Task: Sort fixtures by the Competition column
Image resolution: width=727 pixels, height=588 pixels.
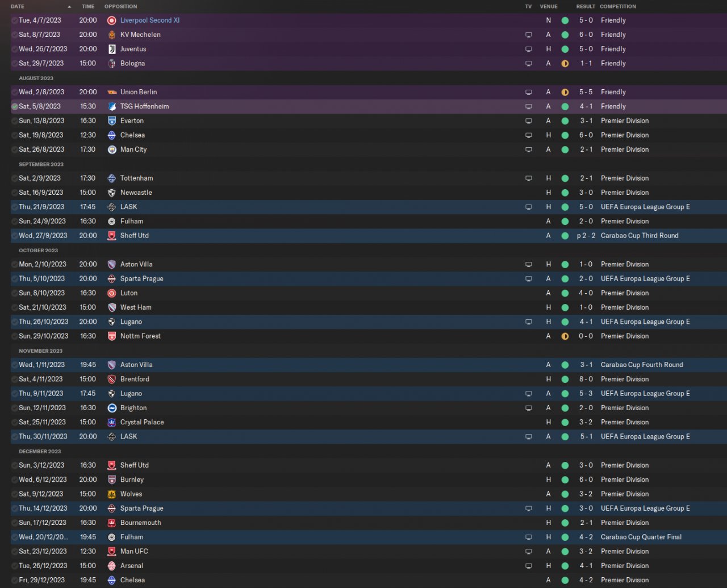Action: pyautogui.click(x=618, y=7)
